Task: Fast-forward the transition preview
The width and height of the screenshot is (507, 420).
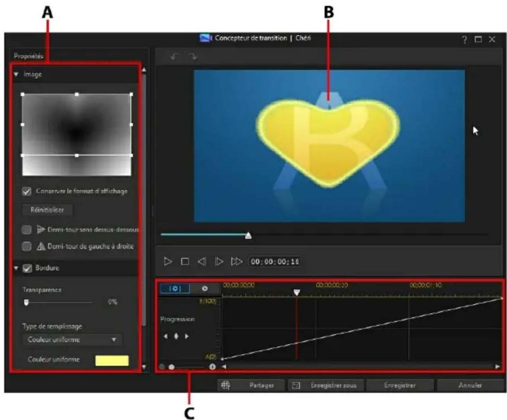Action: (236, 261)
